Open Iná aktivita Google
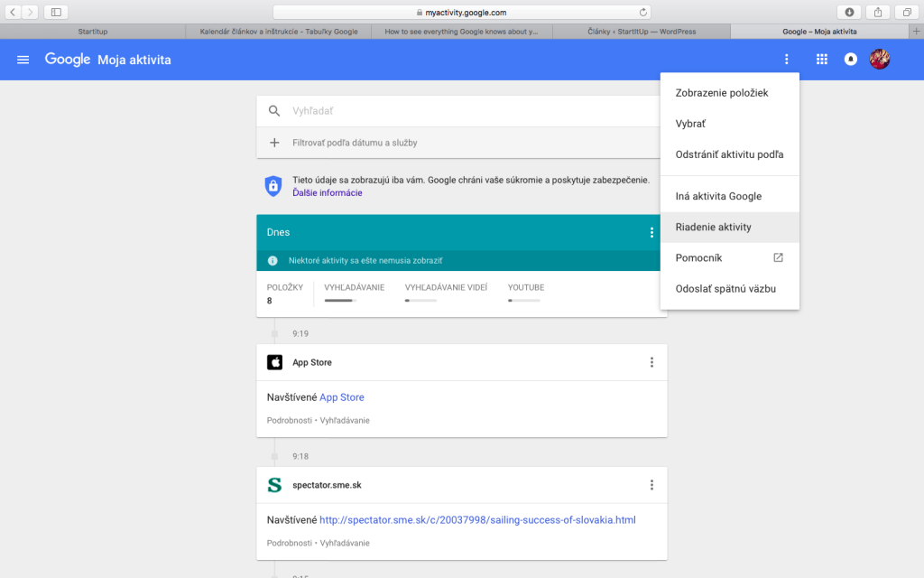This screenshot has width=924, height=578. 729,196
